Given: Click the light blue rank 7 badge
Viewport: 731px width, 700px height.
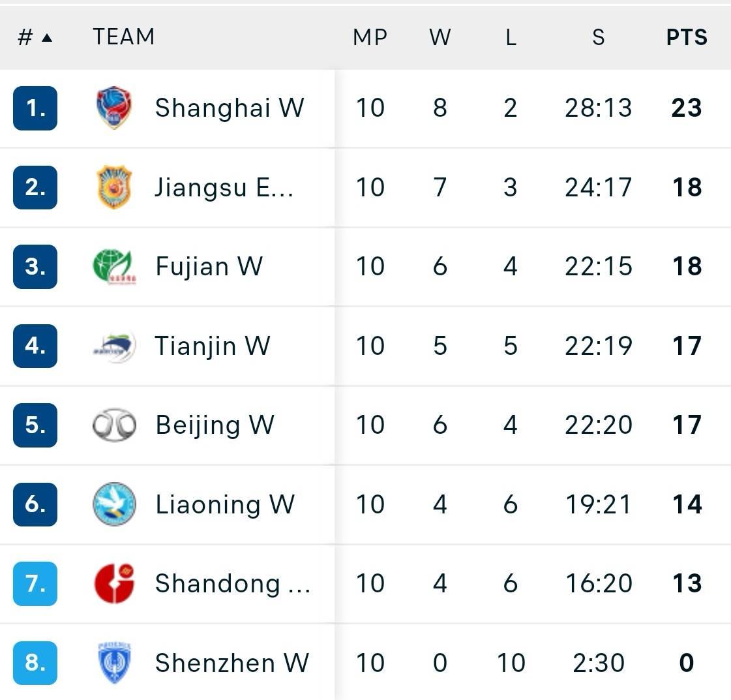Looking at the screenshot, I should point(35,583).
